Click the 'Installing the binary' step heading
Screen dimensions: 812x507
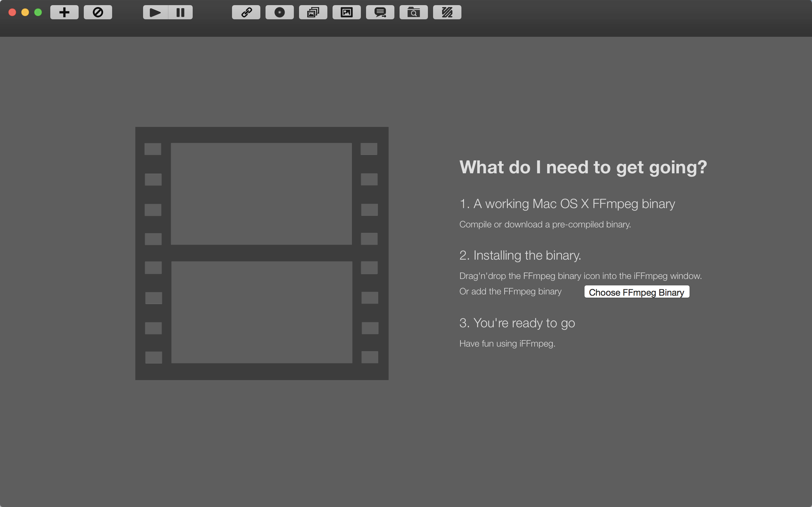[520, 255]
